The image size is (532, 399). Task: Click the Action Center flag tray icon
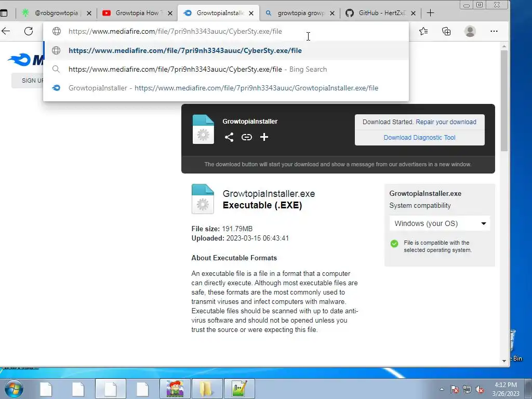(455, 389)
